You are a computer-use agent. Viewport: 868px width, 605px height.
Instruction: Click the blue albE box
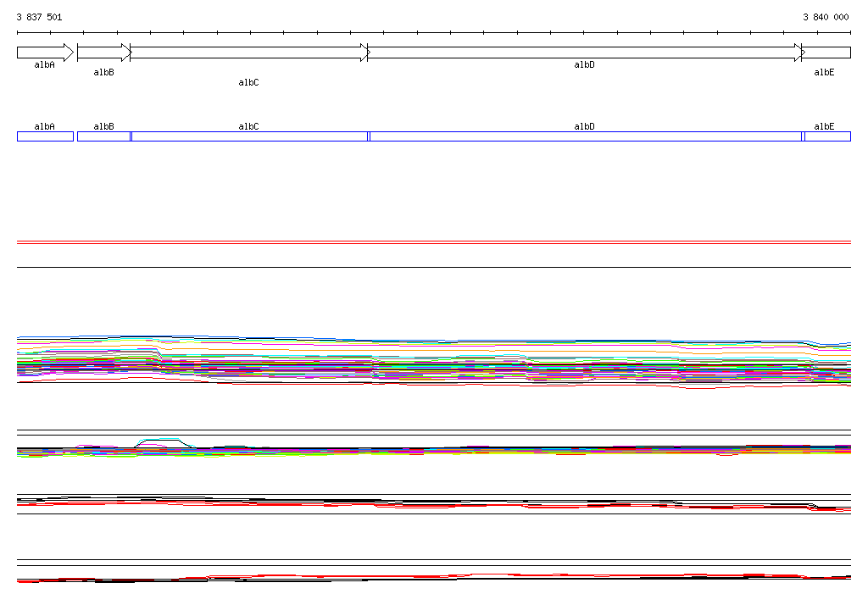827,136
